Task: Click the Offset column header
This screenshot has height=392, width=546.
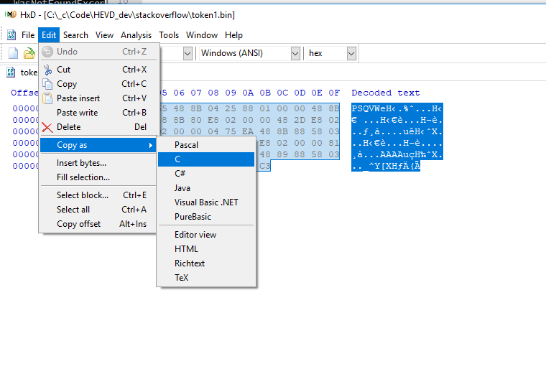Action: 24,93
